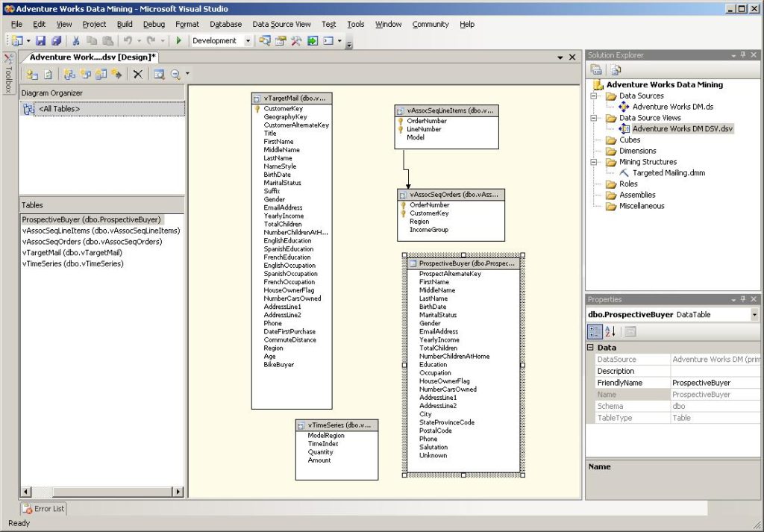Click the FriendlyName value field
Screen dimensions: 764x532
tap(716, 383)
